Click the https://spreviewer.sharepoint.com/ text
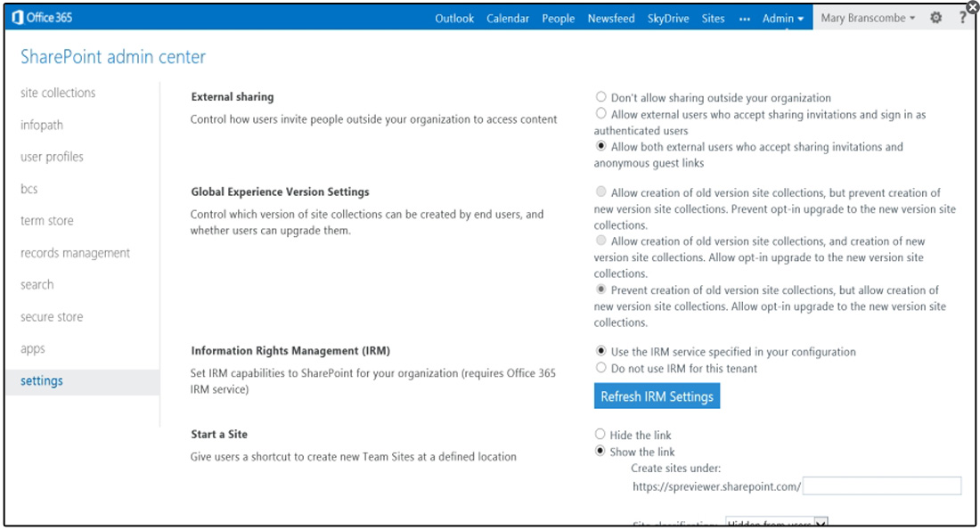Screen dimensions: 980x530 [716, 487]
